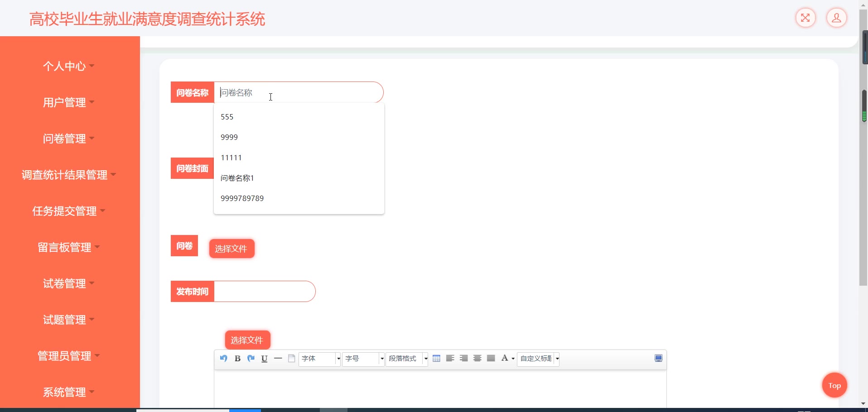Image resolution: width=868 pixels, height=412 pixels.
Task: Click inside the rich text editor body
Action: click(440, 388)
